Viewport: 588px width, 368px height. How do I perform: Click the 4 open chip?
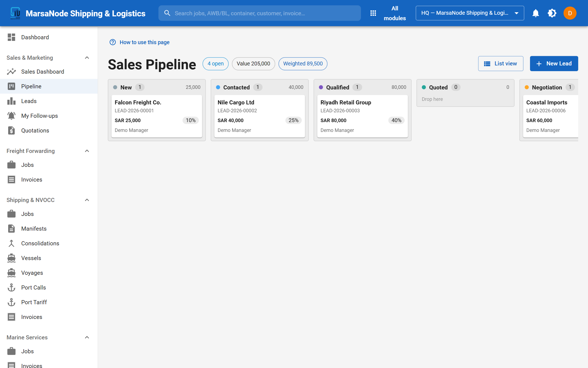click(216, 64)
